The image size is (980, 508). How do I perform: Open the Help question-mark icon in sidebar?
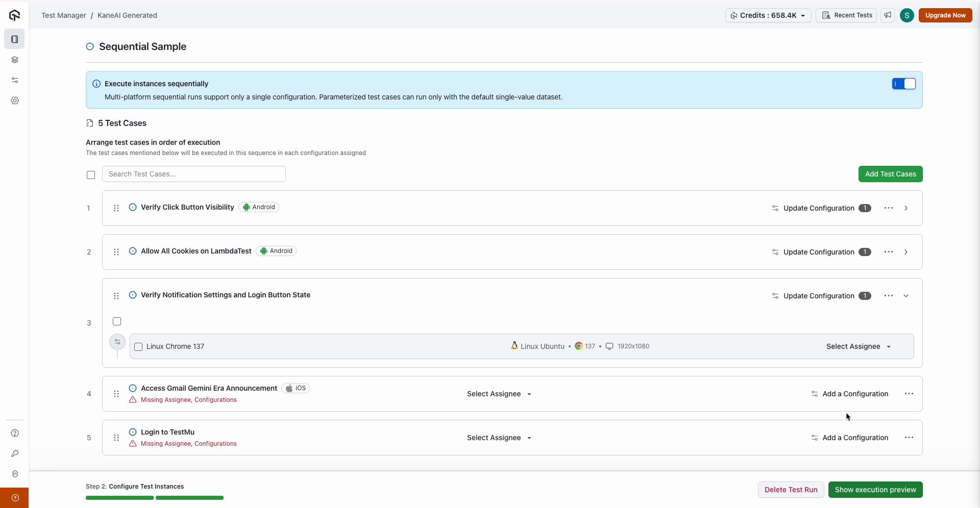tap(14, 433)
